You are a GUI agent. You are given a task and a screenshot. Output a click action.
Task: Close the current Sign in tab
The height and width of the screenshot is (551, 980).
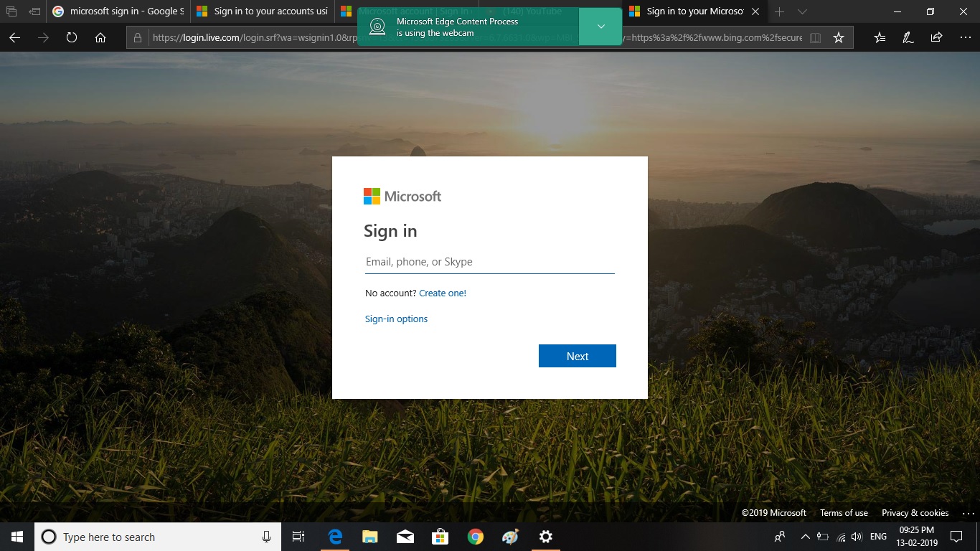click(755, 11)
